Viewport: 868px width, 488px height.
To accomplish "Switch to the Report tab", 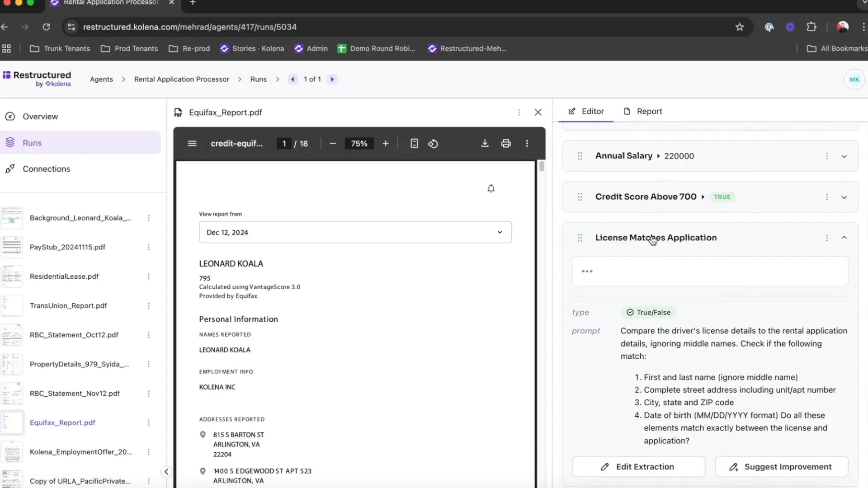I will pos(643,112).
